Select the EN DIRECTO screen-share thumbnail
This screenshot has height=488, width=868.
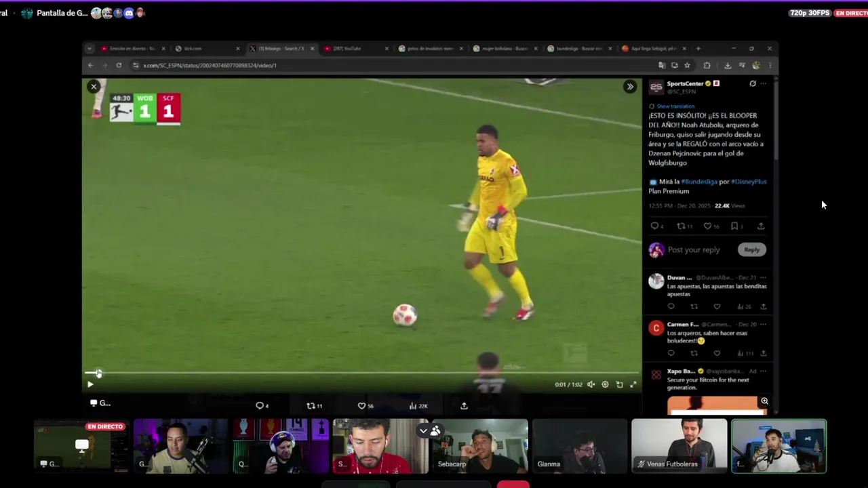click(x=81, y=446)
